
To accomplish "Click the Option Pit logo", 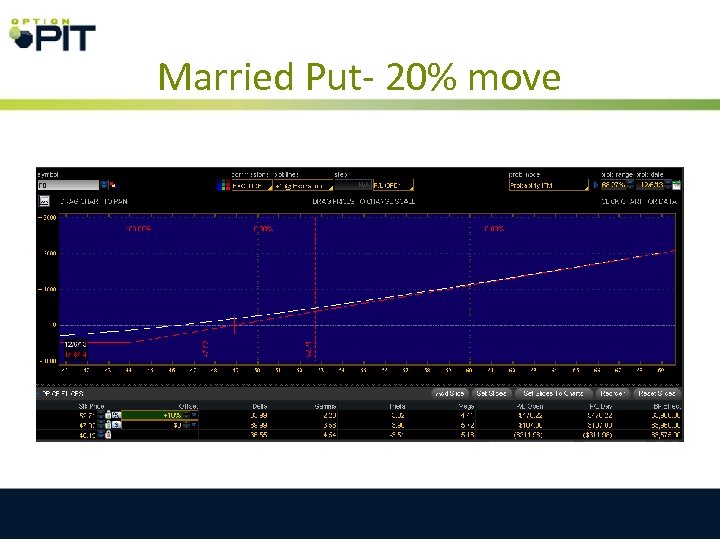I will (52, 34).
